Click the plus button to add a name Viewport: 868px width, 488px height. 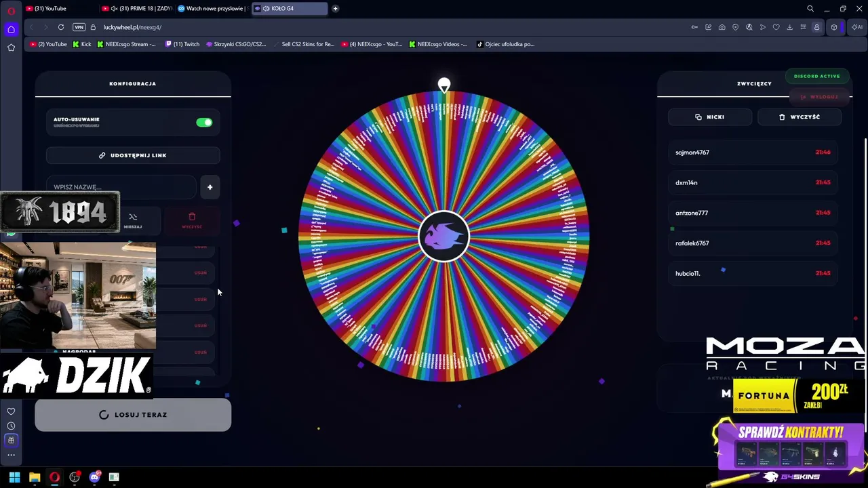point(210,187)
